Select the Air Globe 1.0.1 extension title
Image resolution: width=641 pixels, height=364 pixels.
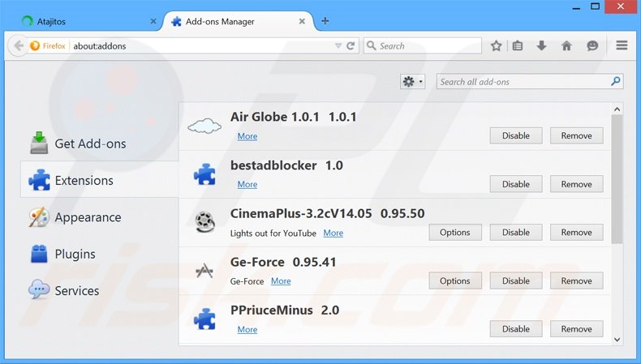point(294,117)
